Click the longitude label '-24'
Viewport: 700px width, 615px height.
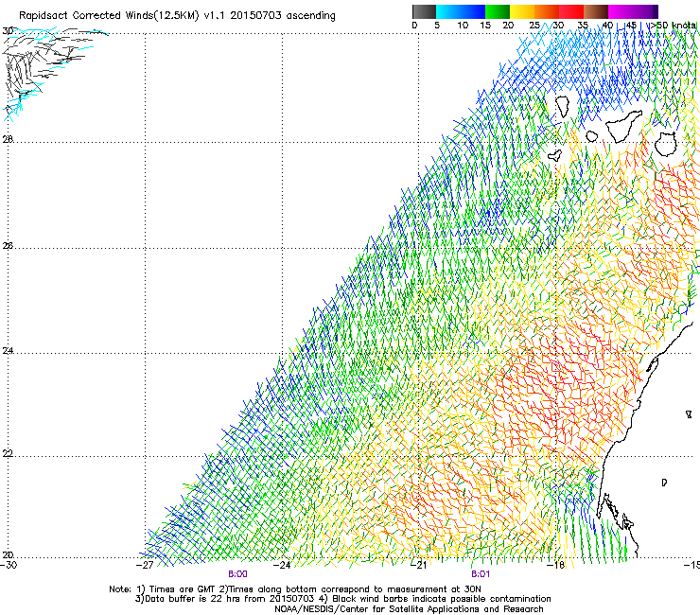coord(282,566)
